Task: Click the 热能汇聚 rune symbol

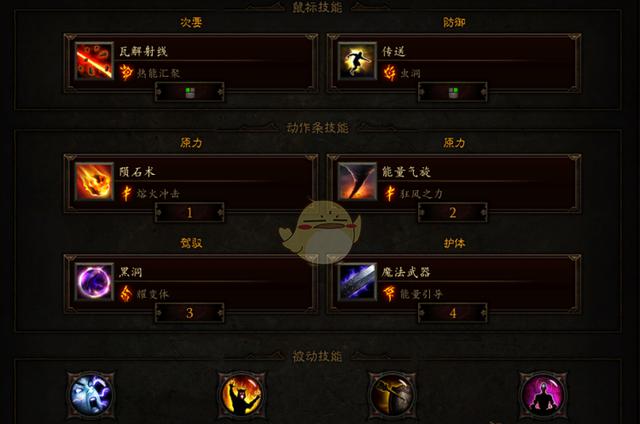Action: (126, 73)
